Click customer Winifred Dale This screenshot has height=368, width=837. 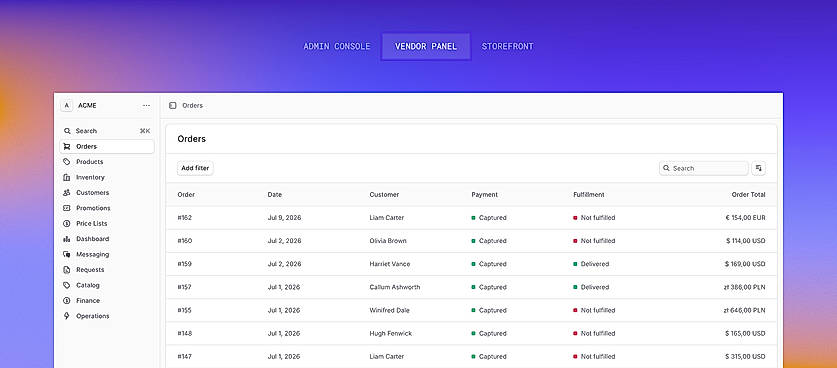pyautogui.click(x=390, y=310)
